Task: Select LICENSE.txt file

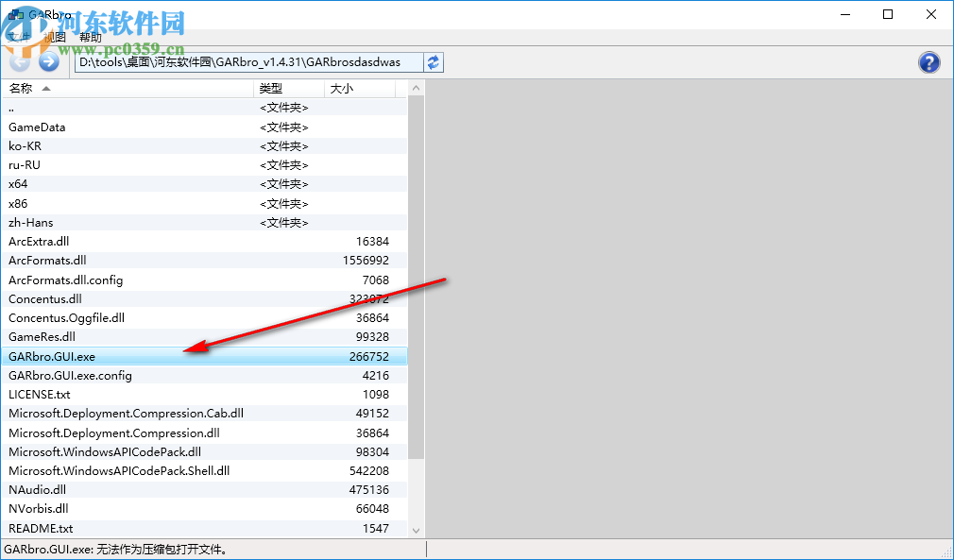Action: coord(204,394)
